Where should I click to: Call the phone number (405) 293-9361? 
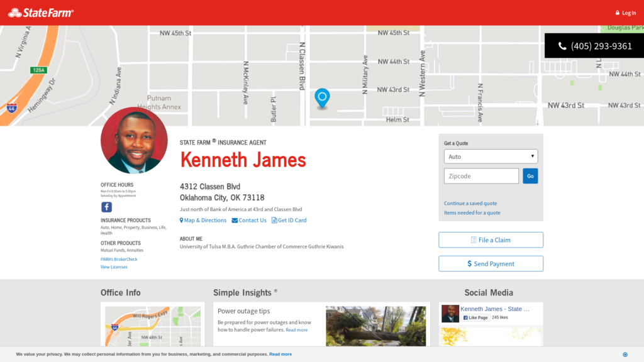[x=594, y=46]
